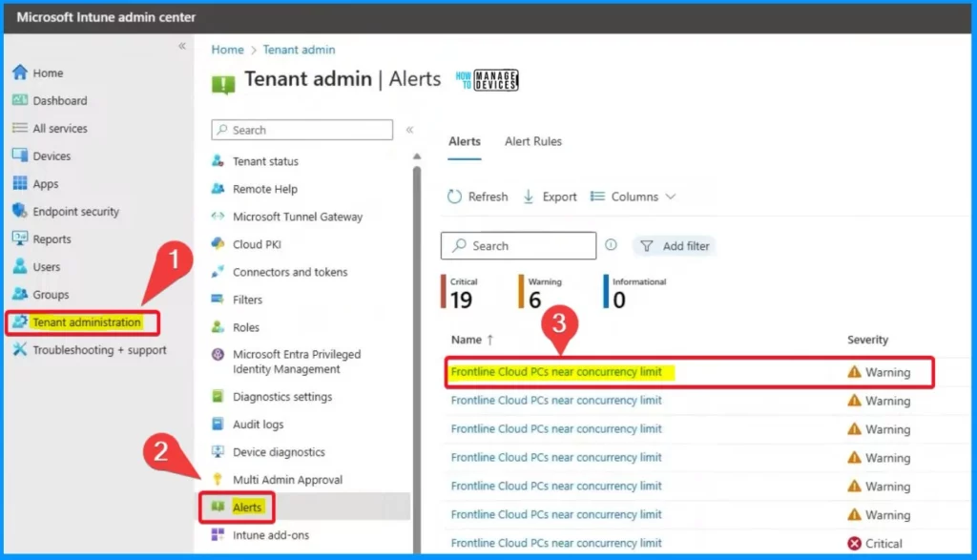Open Audit logs menu item
Viewport: 977px width, 560px height.
click(x=258, y=425)
